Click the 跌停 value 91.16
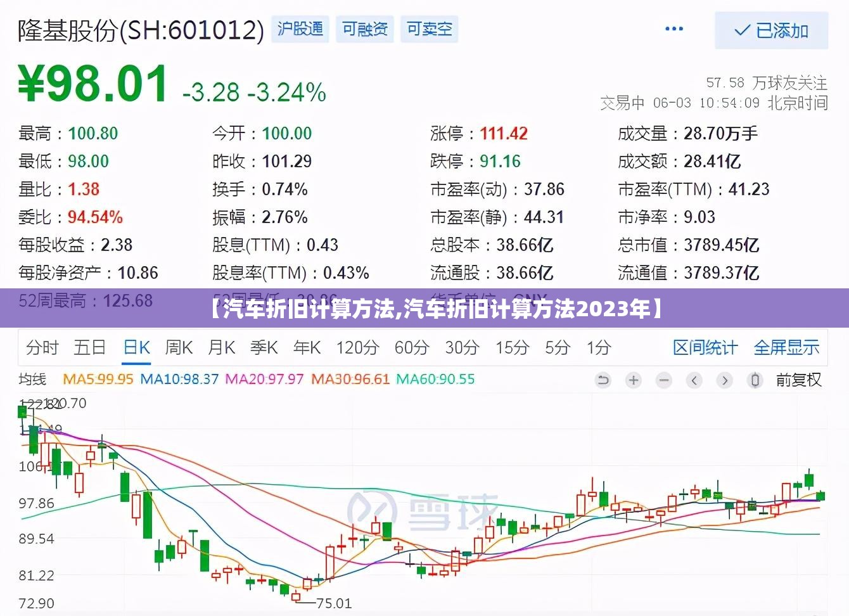This screenshot has width=849, height=616. coord(500,161)
